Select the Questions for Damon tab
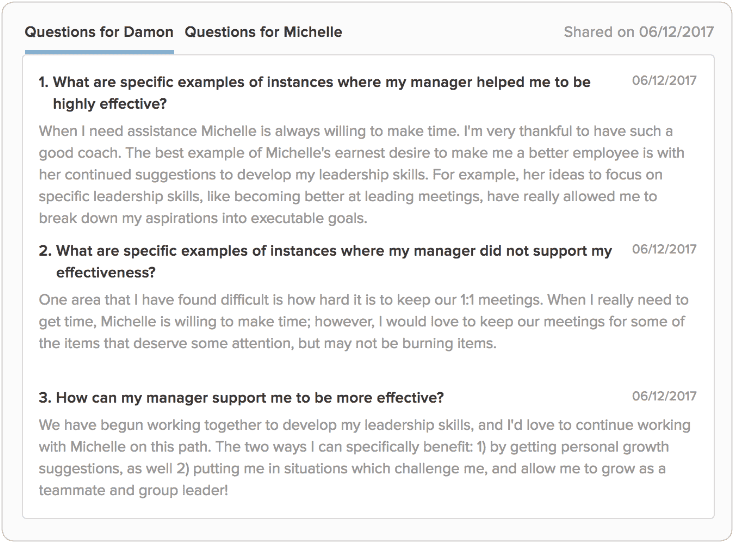Image resolution: width=734 pixels, height=543 pixels. 99,32
